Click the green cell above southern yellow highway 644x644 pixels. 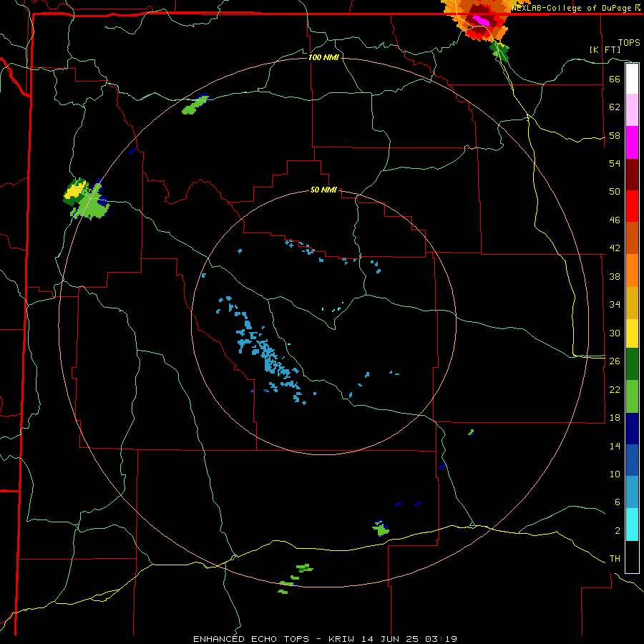tap(381, 529)
